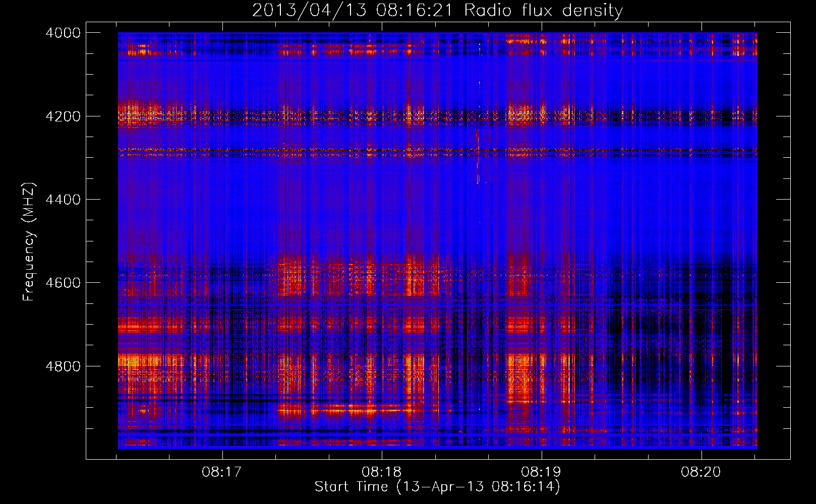Click the 'Start Time (13-Apr-13 08:16:14)' axis title
This screenshot has height=504, width=816.
point(437,487)
